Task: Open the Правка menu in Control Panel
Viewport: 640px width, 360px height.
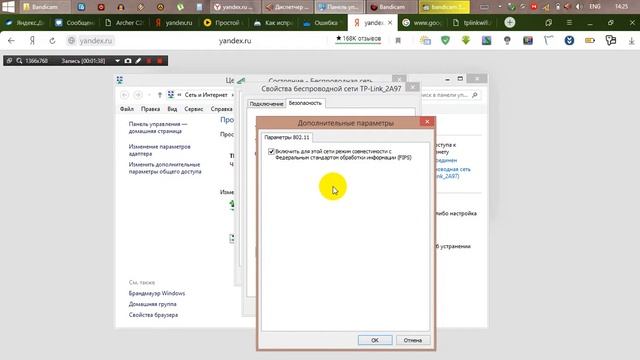Action: pos(150,109)
